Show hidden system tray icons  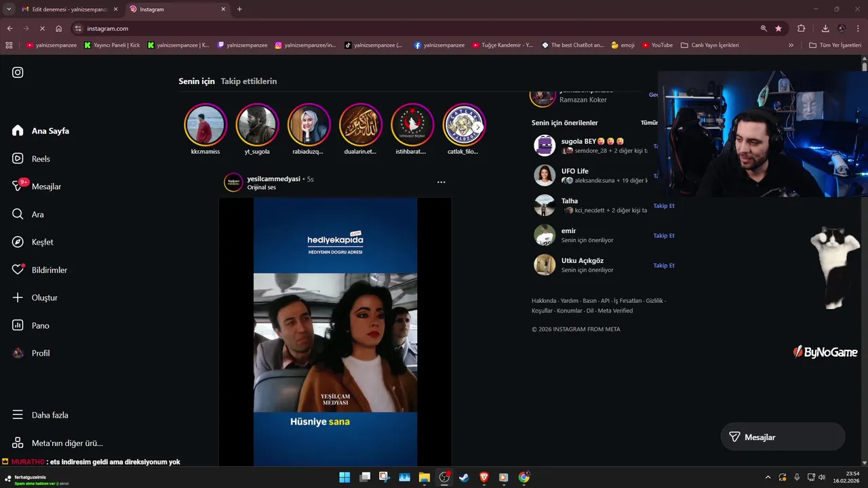click(768, 477)
